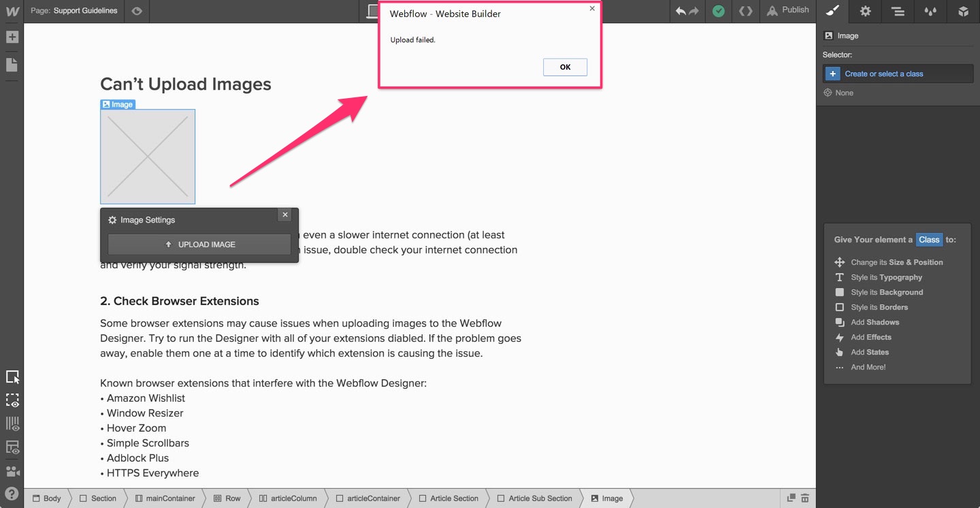Viewport: 980px width, 508px height.
Task: Select Article Sub Section in the breadcrumb
Action: (x=540, y=498)
